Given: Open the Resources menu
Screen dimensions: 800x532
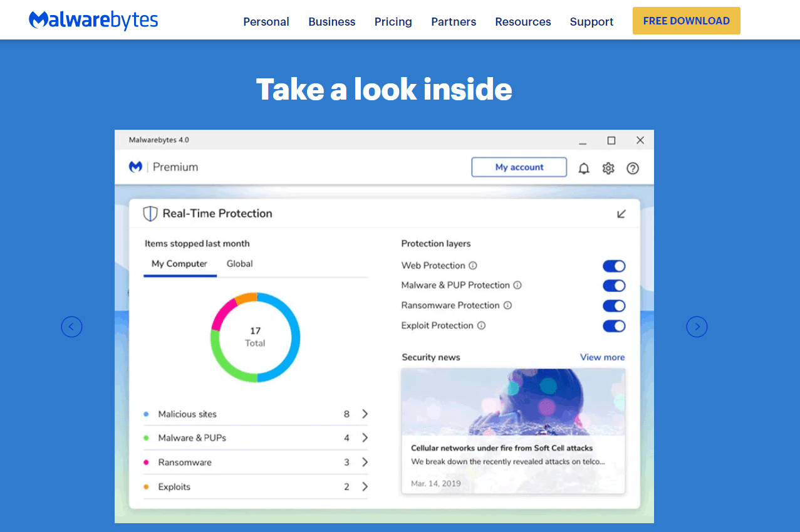Looking at the screenshot, I should point(523,22).
